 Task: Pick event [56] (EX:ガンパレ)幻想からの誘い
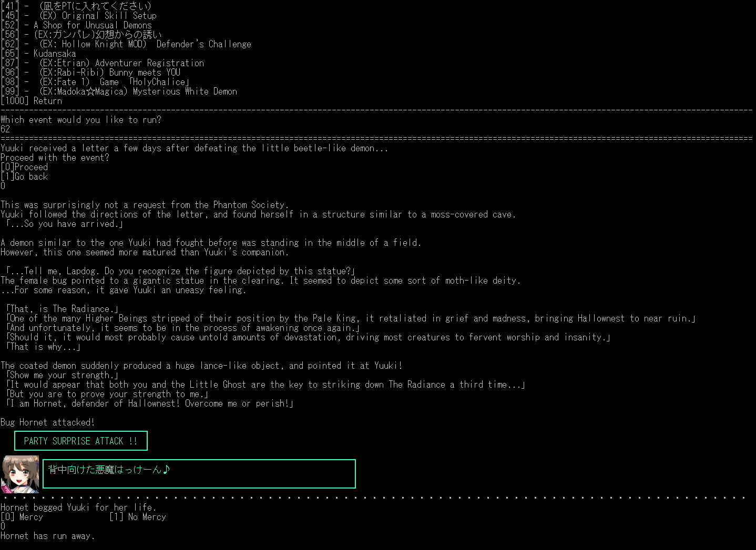pos(81,35)
